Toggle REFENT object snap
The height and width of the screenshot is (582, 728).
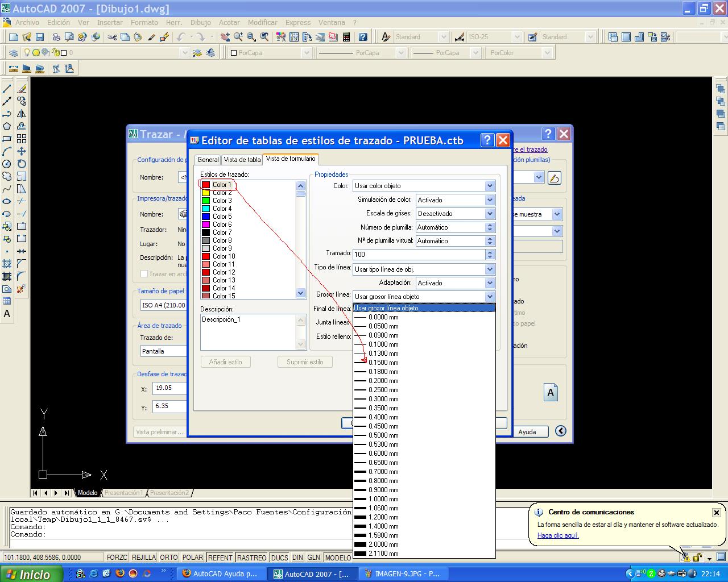(x=220, y=558)
